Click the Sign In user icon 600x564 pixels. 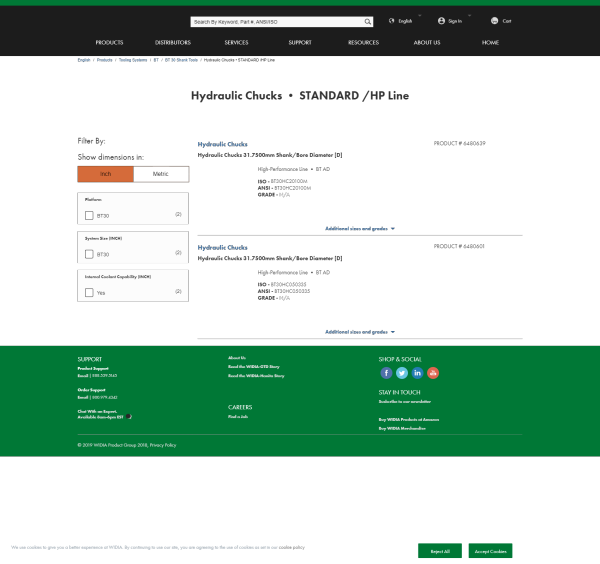441,21
